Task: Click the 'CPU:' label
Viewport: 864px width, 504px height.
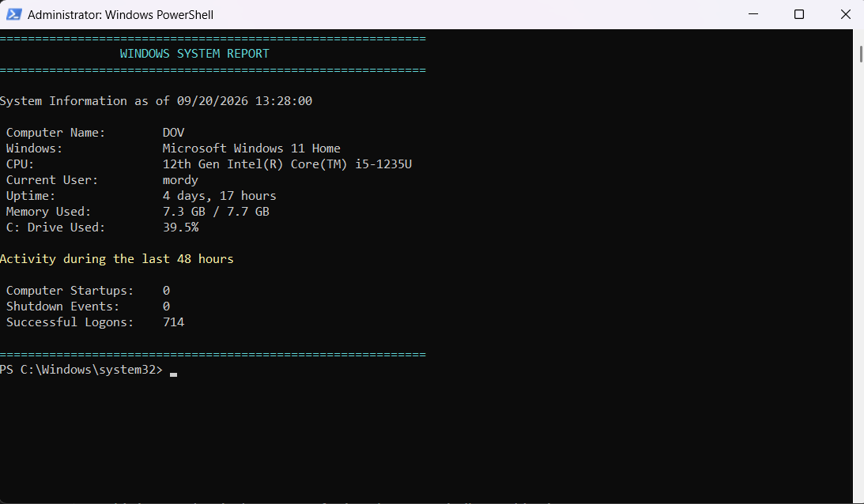Action: [20, 164]
